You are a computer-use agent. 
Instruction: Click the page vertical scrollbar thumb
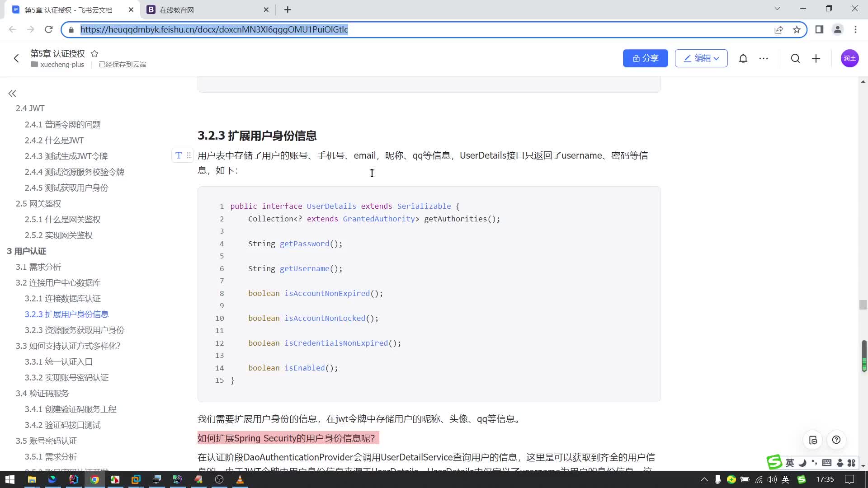[863, 305]
